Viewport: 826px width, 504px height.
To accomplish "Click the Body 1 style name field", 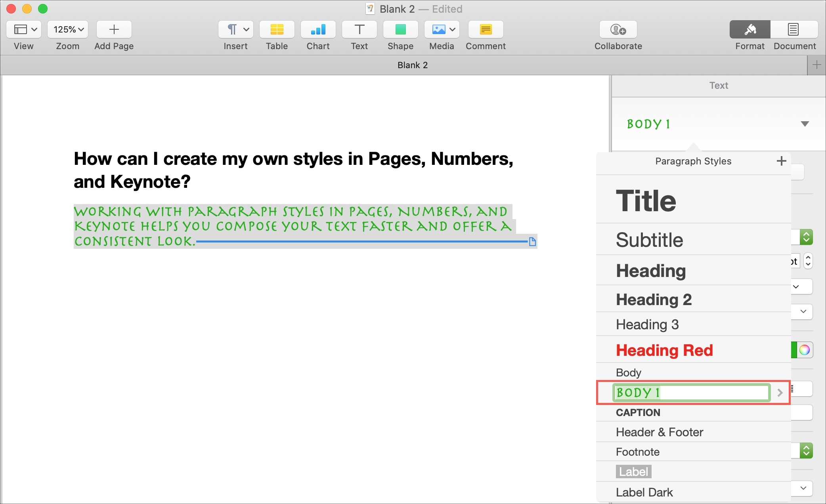I will point(691,393).
